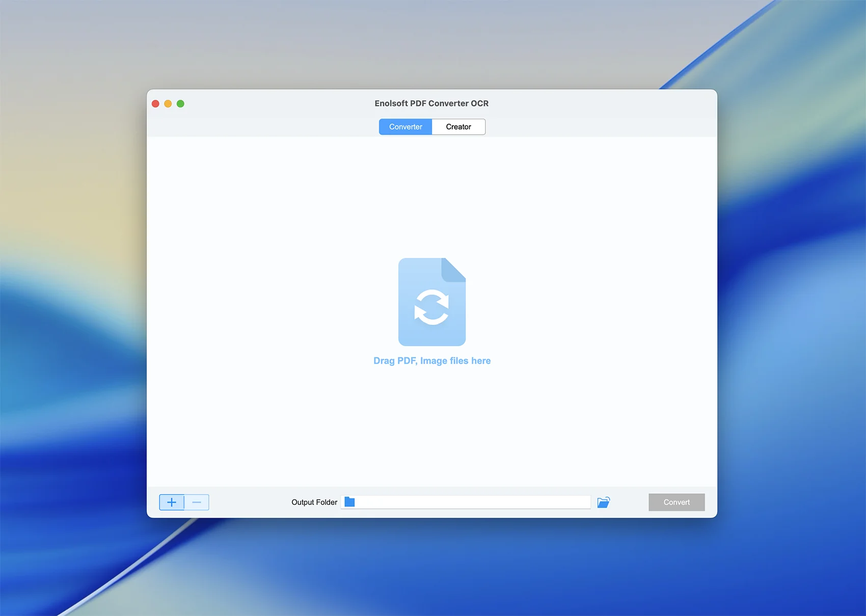Switch to the Converter tab
The height and width of the screenshot is (616, 866).
[405, 127]
